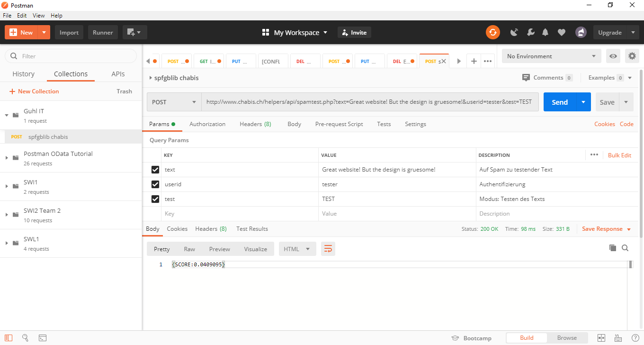Click the blue Send button
The width and height of the screenshot is (644, 345).
[x=560, y=102]
